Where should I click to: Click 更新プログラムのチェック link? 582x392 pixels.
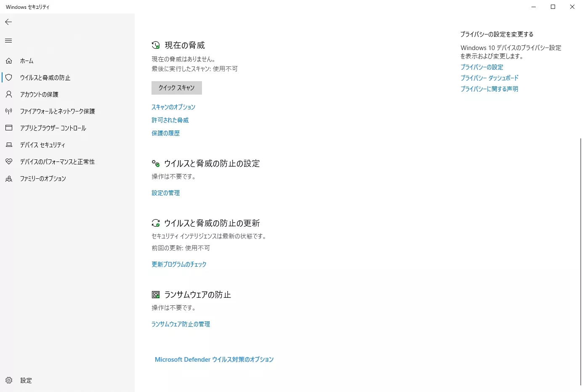tap(179, 265)
